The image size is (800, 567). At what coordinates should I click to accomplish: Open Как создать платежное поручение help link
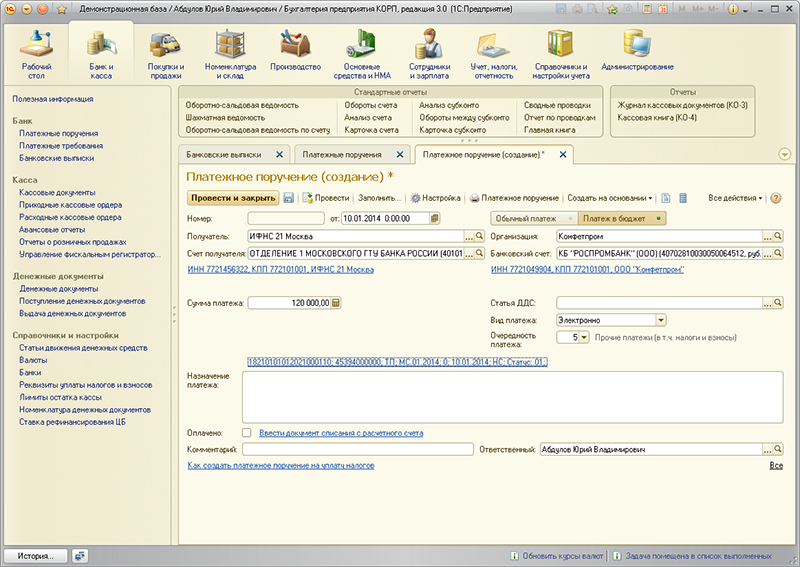(x=281, y=465)
